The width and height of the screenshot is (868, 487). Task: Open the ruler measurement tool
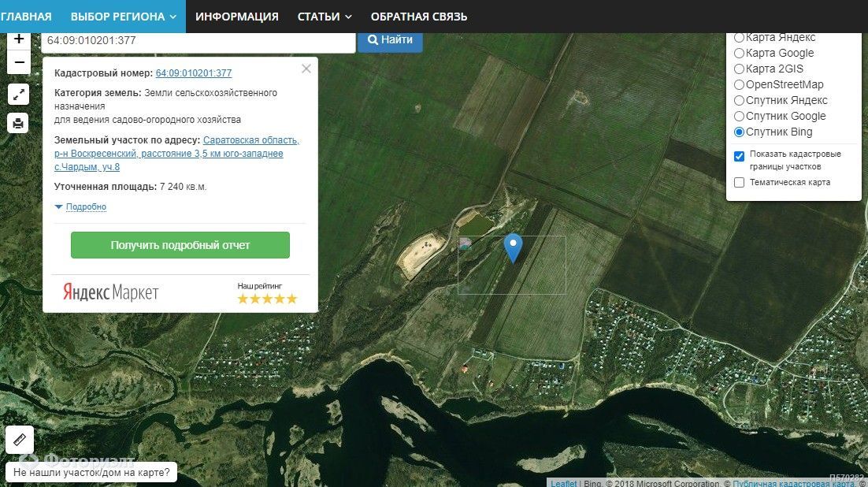click(19, 440)
